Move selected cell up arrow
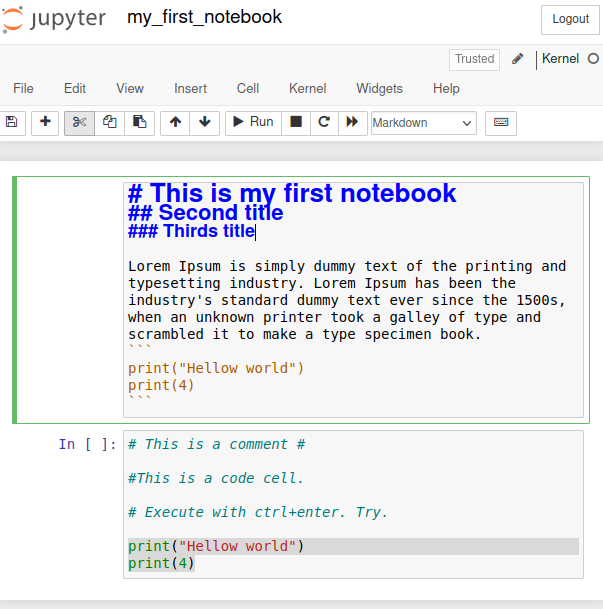The width and height of the screenshot is (603, 609). (176, 122)
